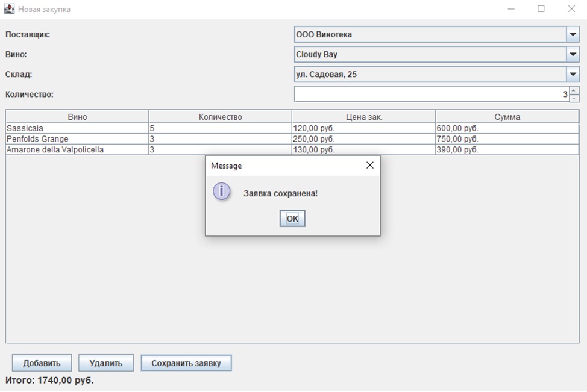Click the Вино column header
The image size is (587, 392).
[x=77, y=117]
